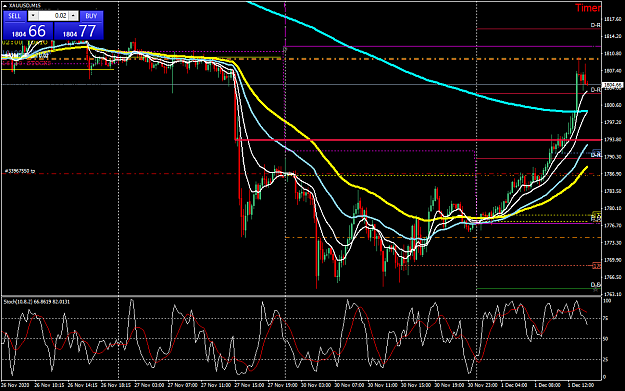Viewport: 625px width, 391px height.
Task: Click the BUY button
Action: pyautogui.click(x=91, y=16)
